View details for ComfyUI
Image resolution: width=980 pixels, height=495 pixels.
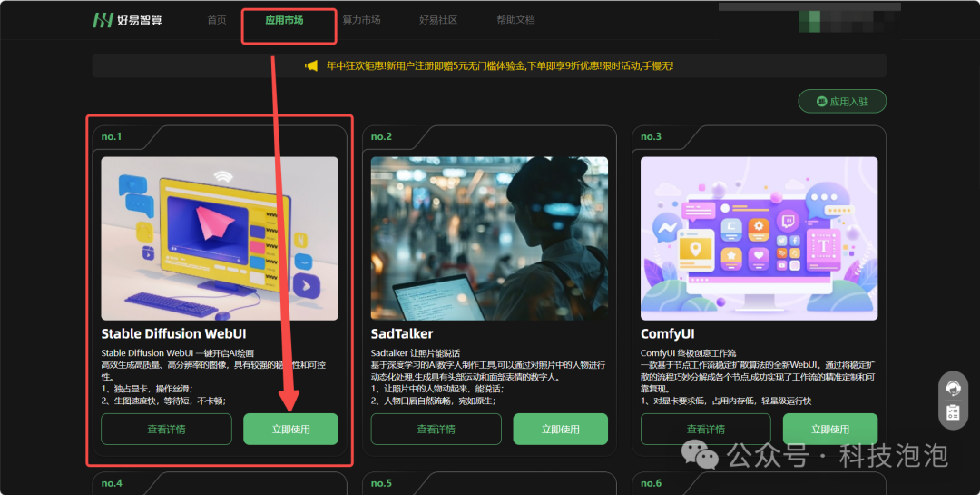coord(706,430)
